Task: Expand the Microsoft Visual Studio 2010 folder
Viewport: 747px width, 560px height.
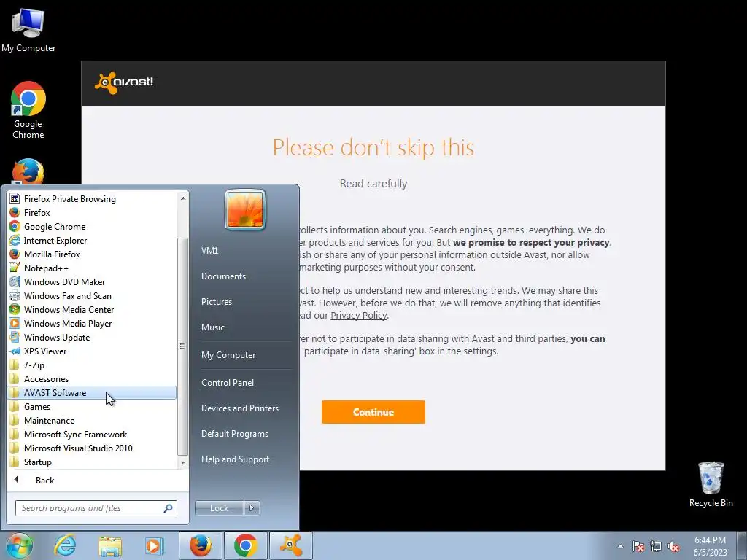Action: 92,448
